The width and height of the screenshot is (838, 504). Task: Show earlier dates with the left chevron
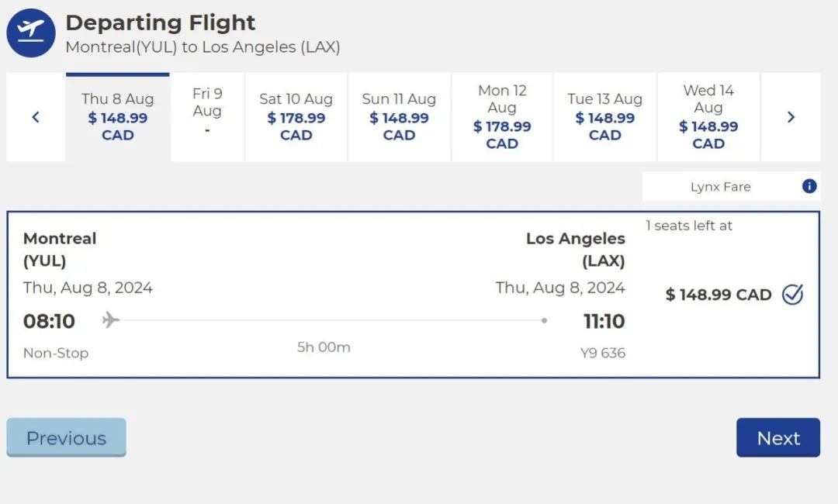point(36,117)
